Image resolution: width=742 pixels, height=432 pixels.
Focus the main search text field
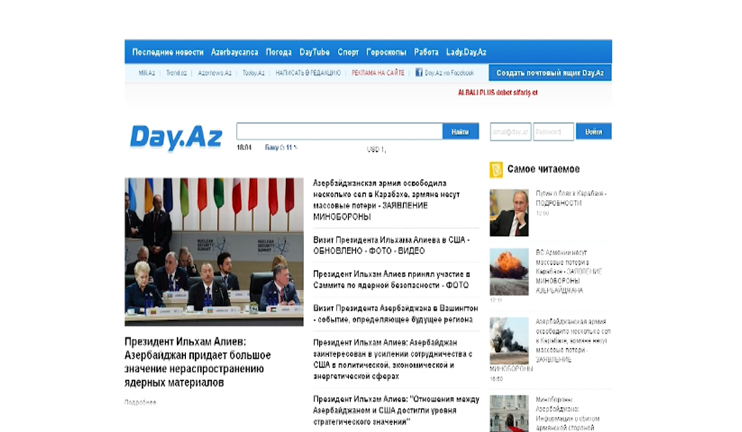tap(339, 131)
